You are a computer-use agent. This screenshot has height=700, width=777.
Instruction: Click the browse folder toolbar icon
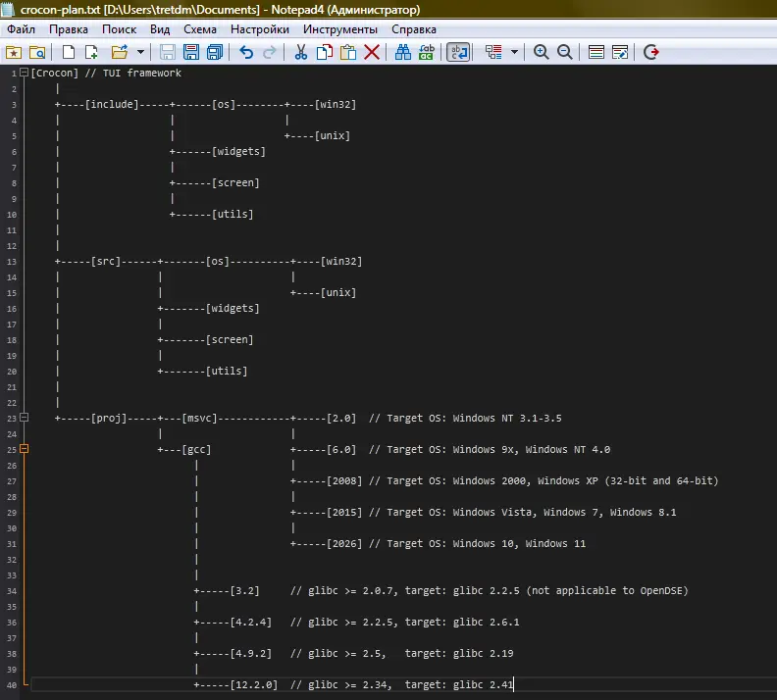37,52
